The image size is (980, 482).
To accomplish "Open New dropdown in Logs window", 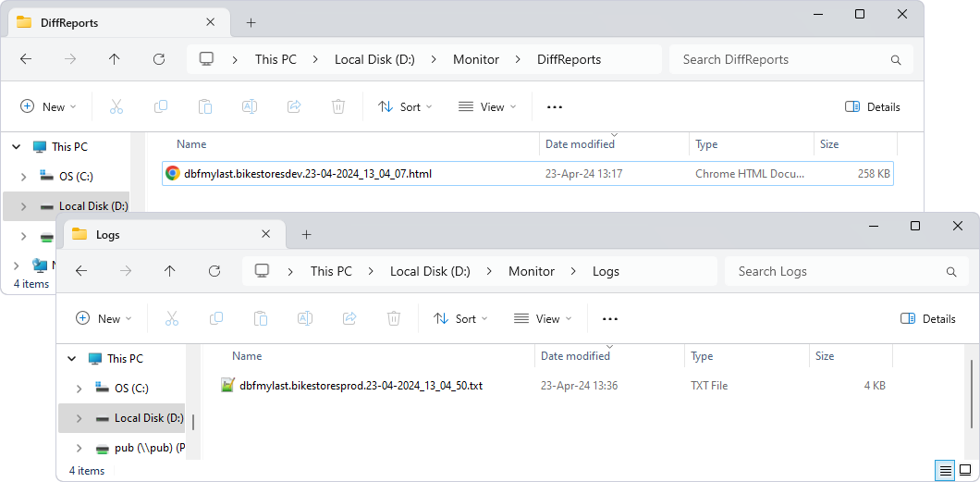I will tap(104, 319).
